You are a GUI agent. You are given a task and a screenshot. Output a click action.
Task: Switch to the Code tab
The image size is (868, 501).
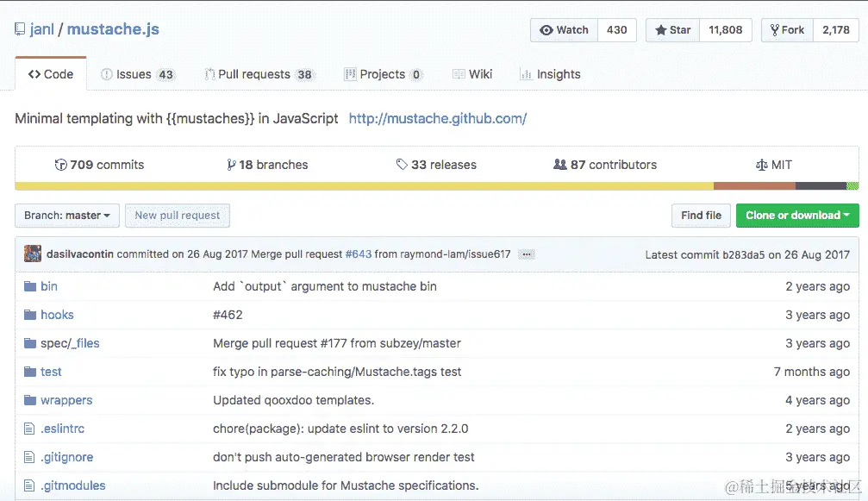(51, 74)
